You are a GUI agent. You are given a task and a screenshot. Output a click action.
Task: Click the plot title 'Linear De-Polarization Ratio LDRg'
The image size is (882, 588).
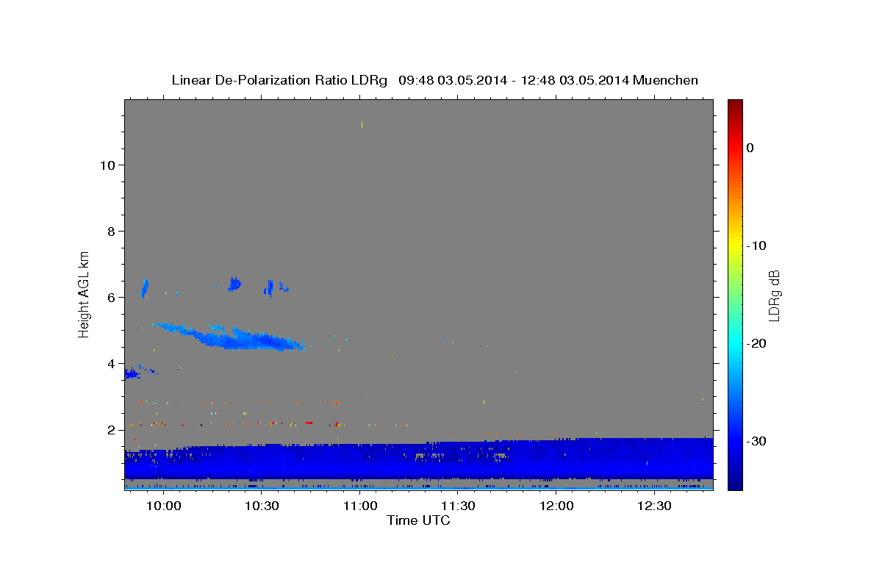[x=279, y=80]
